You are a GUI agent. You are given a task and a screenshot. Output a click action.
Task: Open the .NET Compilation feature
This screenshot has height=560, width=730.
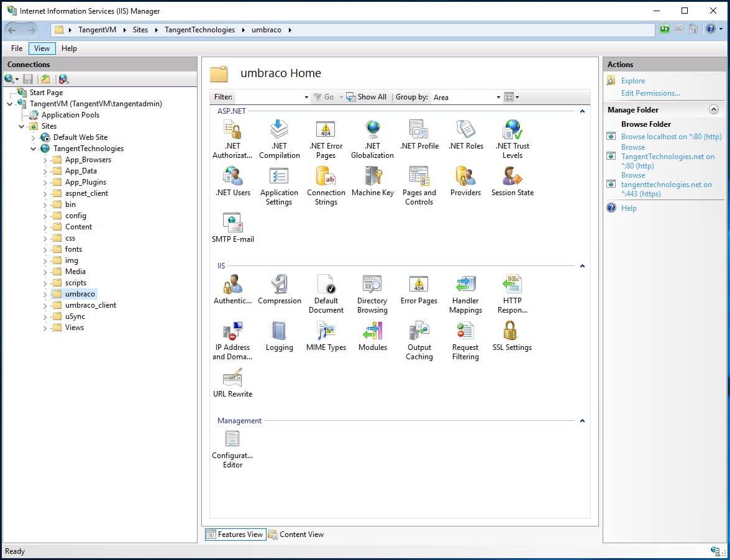(280, 139)
